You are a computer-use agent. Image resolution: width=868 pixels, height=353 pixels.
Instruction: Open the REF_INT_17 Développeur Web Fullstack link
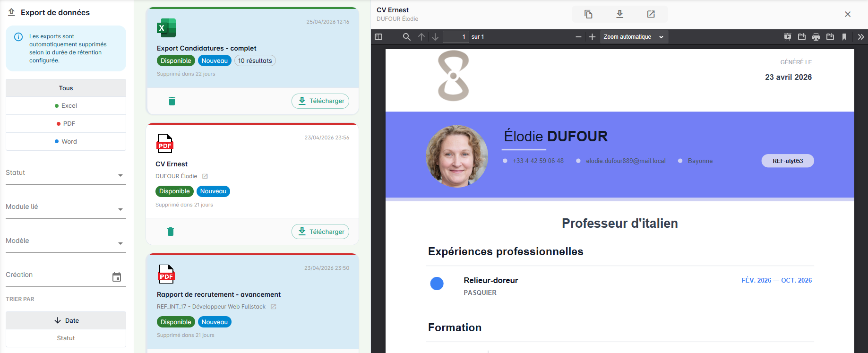click(273, 307)
